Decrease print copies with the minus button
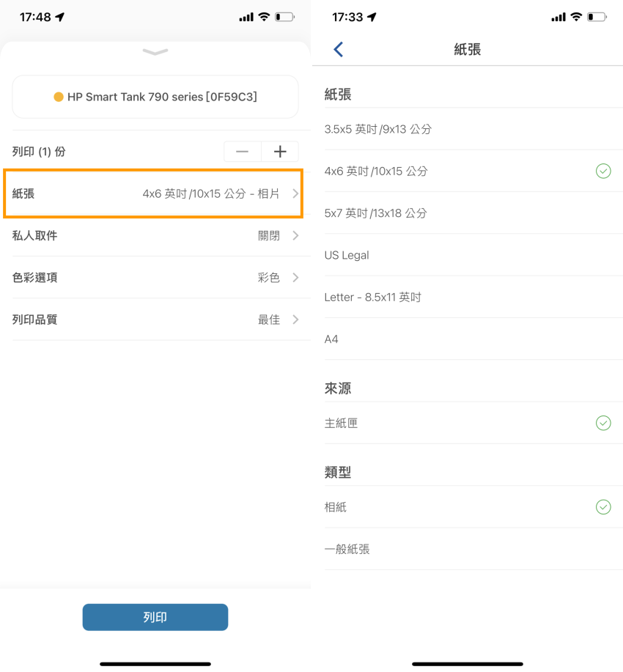This screenshot has width=623, height=672. tap(243, 151)
